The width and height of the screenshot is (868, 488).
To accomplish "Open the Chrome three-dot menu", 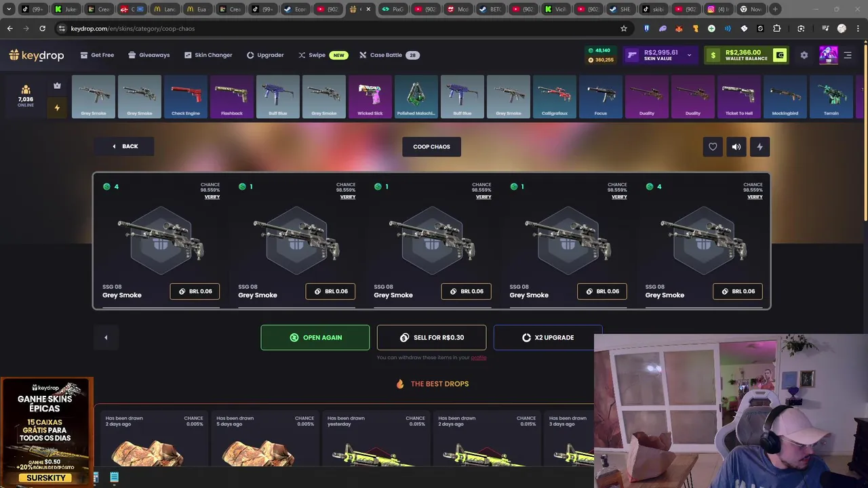I will [x=858, y=28].
